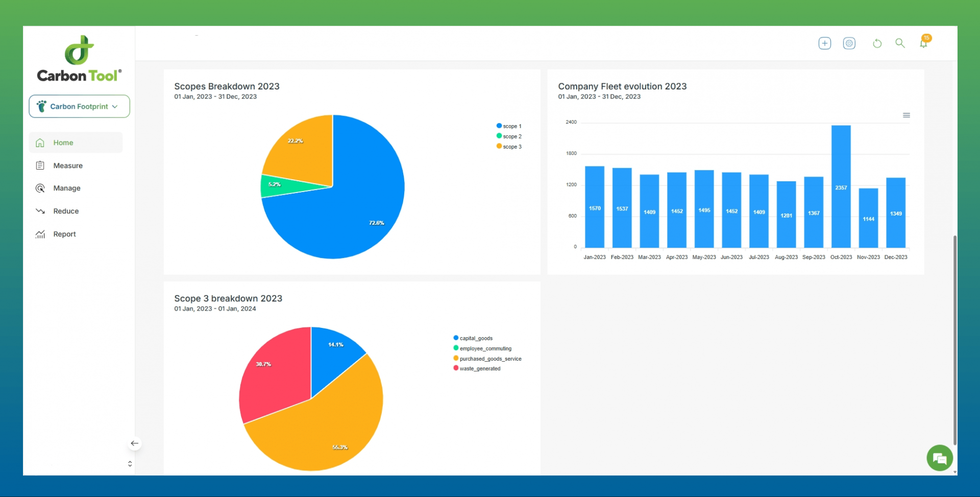Toggle scope 1 legend in Scopes Breakdown
The width and height of the screenshot is (980, 497).
click(x=509, y=126)
